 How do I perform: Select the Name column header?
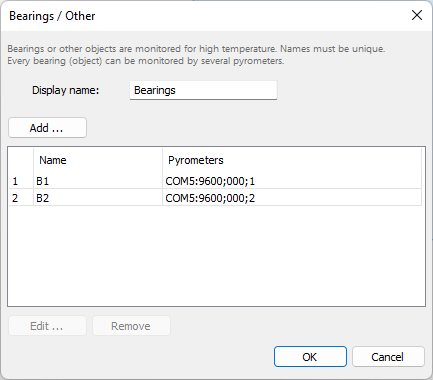[98, 160]
